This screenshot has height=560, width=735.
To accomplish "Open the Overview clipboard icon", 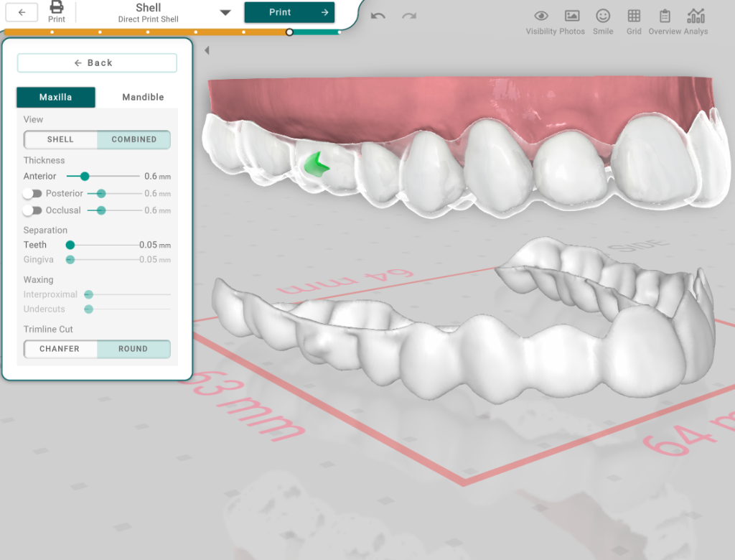I will (x=665, y=16).
